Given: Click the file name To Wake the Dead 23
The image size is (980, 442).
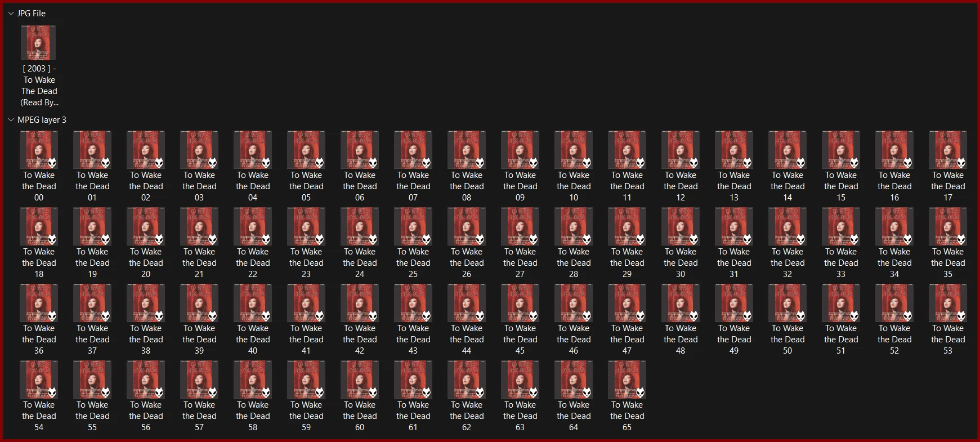Looking at the screenshot, I should point(306,263).
